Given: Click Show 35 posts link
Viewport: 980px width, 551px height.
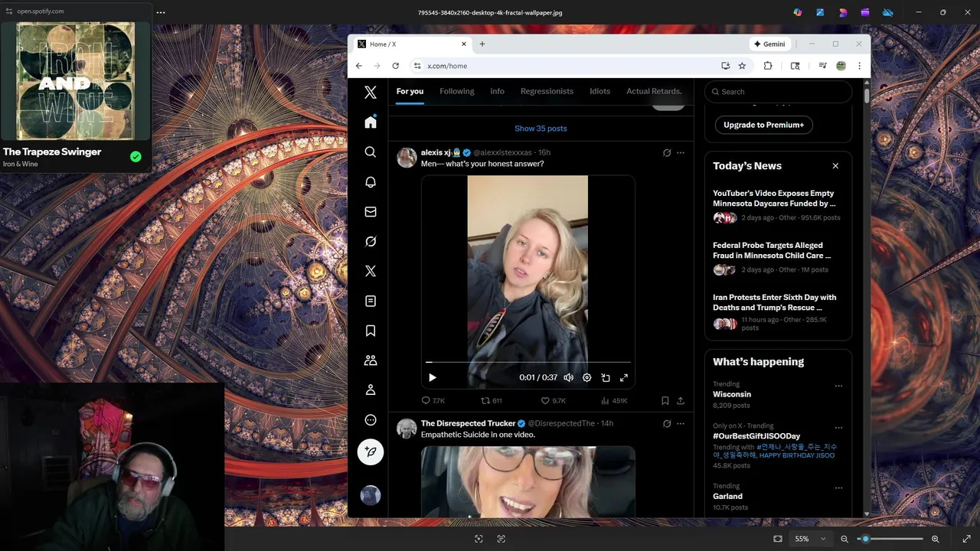Looking at the screenshot, I should tap(541, 129).
